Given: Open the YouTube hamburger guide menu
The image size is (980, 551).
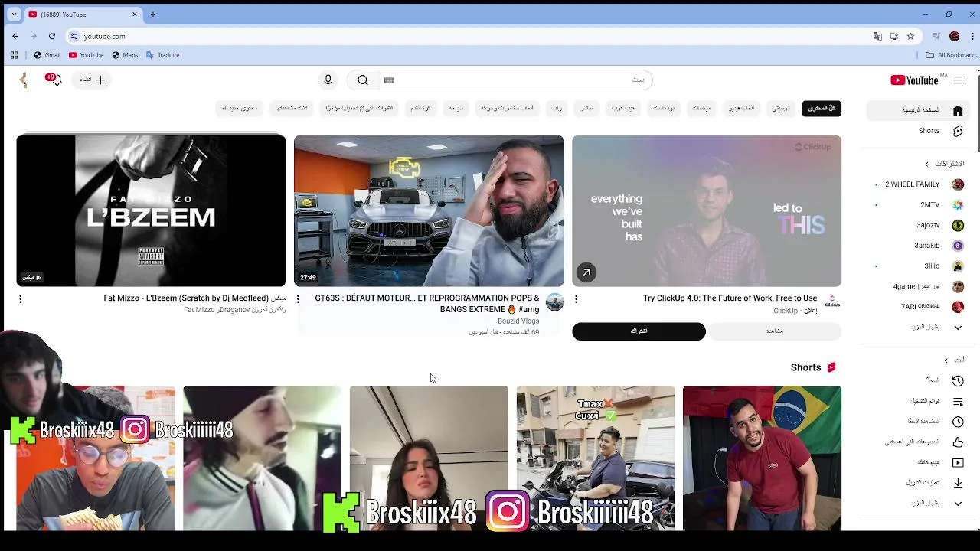Looking at the screenshot, I should [958, 80].
